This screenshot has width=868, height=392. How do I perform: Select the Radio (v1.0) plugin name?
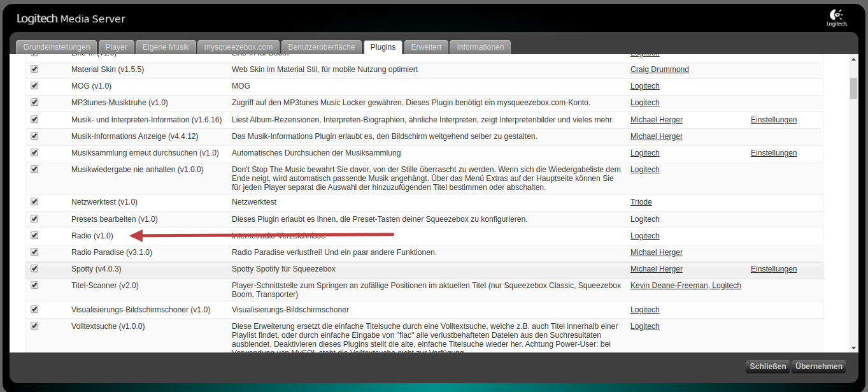92,236
